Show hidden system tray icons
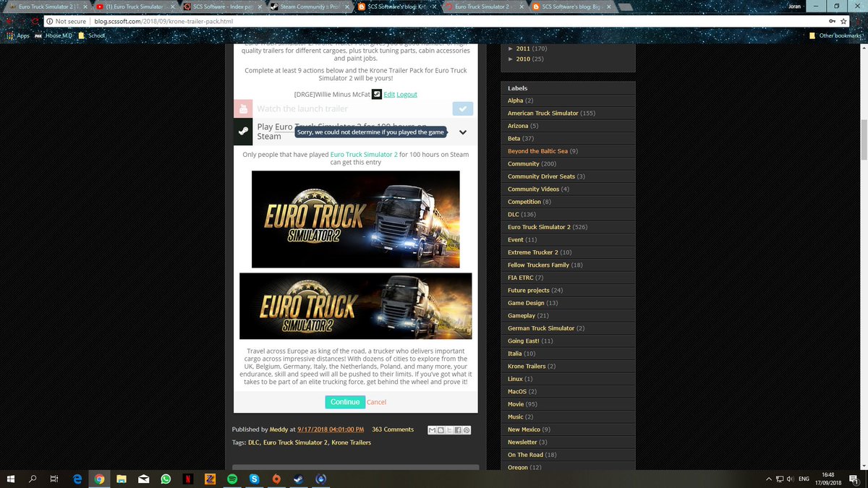 768,479
